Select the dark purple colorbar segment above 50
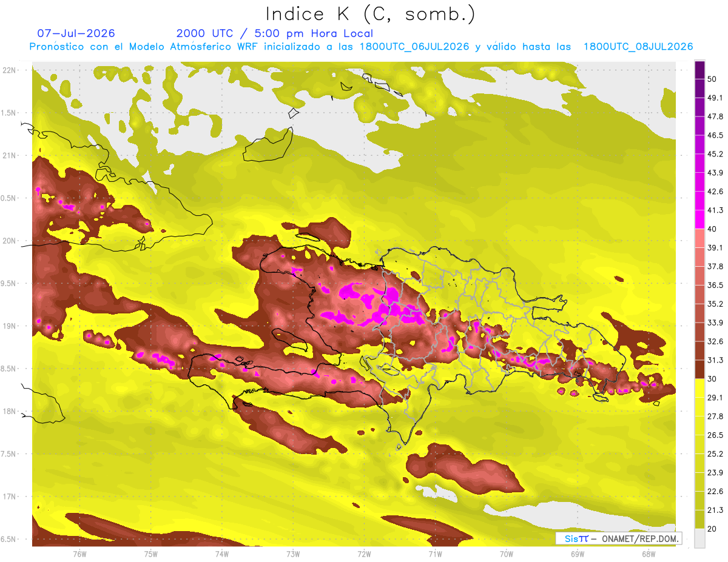 (699, 69)
